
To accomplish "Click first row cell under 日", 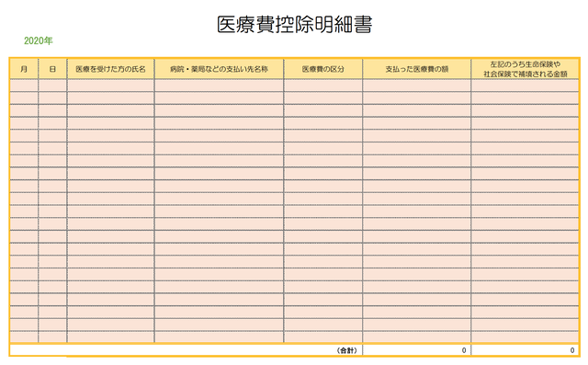I will (52, 86).
